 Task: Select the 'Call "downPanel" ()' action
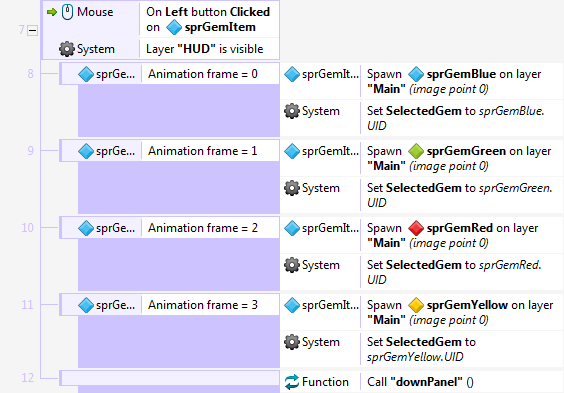coord(420,382)
